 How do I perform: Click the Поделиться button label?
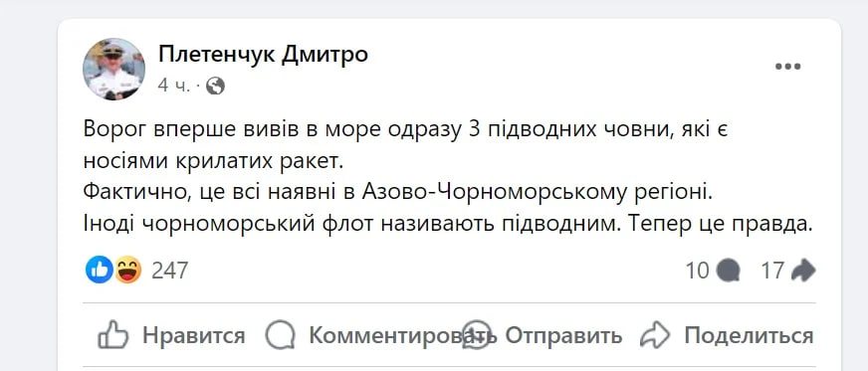point(749,335)
